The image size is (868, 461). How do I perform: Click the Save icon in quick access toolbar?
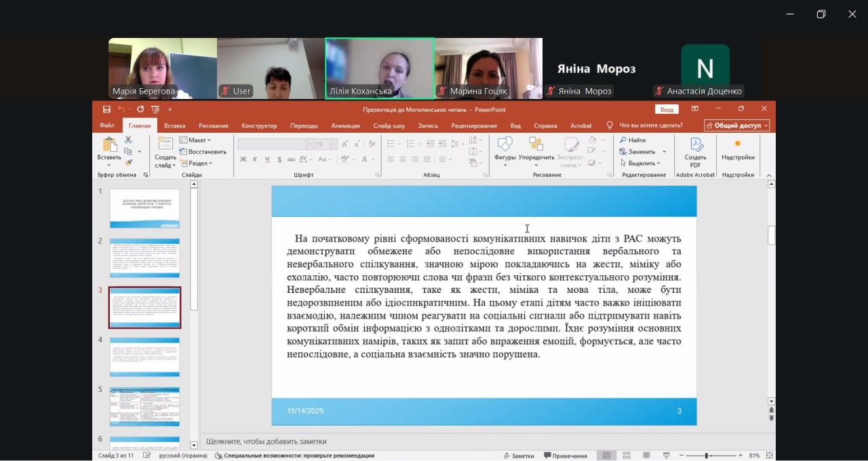click(106, 109)
